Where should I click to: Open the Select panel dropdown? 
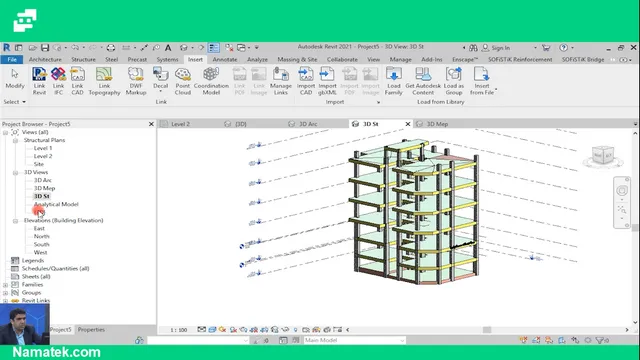[x=15, y=102]
